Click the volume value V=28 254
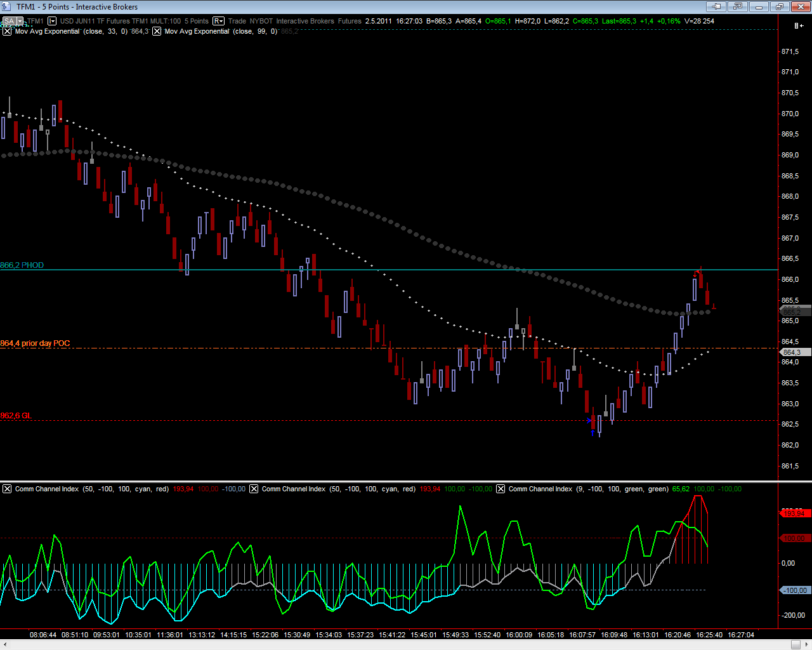This screenshot has width=812, height=650. pyautogui.click(x=699, y=21)
